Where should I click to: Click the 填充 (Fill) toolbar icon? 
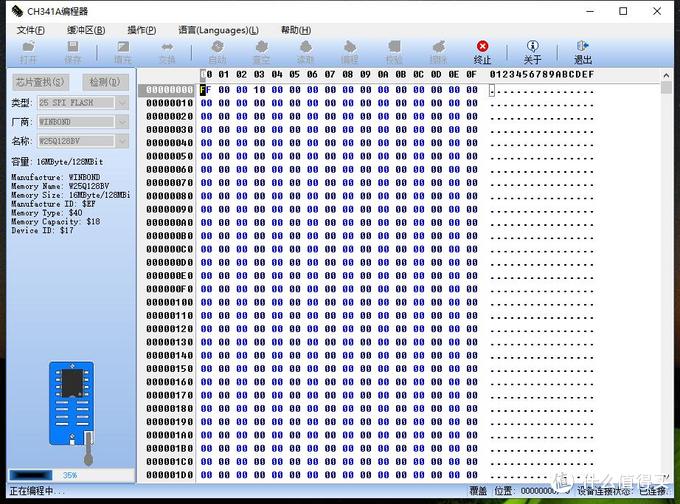[x=122, y=51]
